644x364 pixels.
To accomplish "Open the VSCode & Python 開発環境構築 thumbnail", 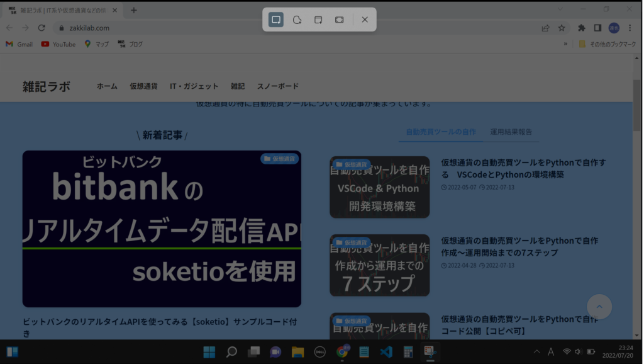I will (x=379, y=187).
